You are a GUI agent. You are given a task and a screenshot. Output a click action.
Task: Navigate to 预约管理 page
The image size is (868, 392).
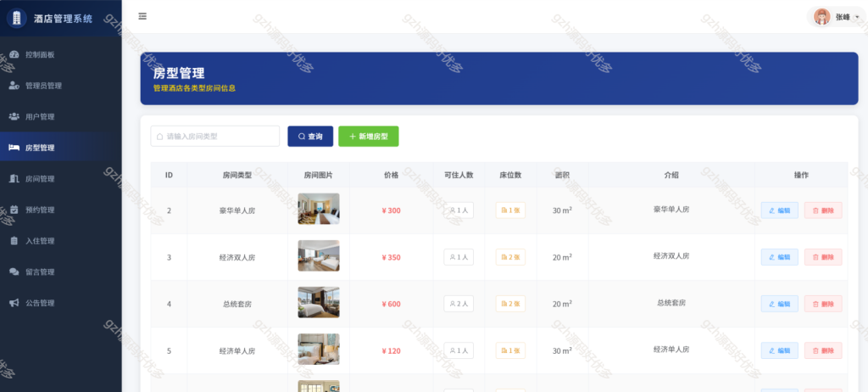point(61,210)
